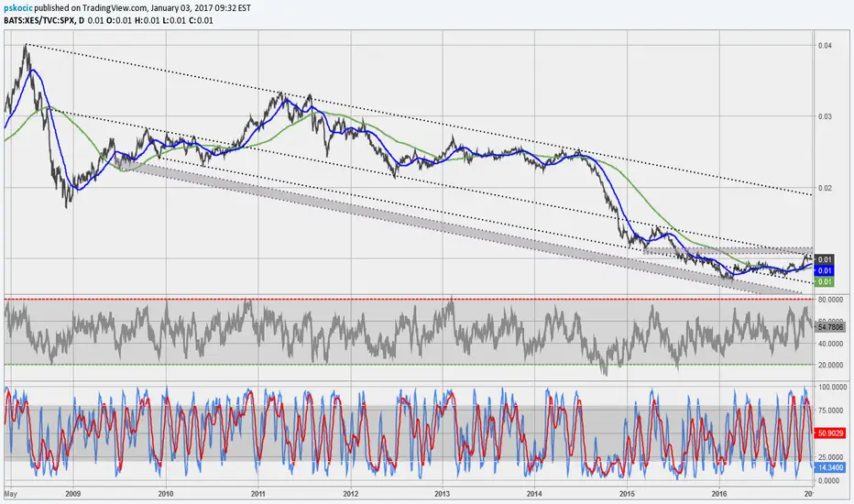This screenshot has height=504, width=854.
Task: Select the 0.03 price axis label
Action: pyautogui.click(x=825, y=116)
